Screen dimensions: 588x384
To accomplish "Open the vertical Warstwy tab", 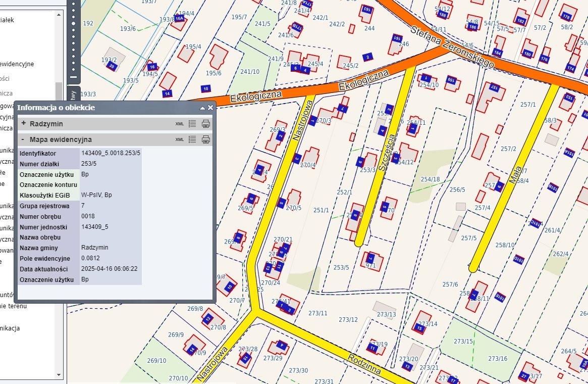I will [74, 95].
